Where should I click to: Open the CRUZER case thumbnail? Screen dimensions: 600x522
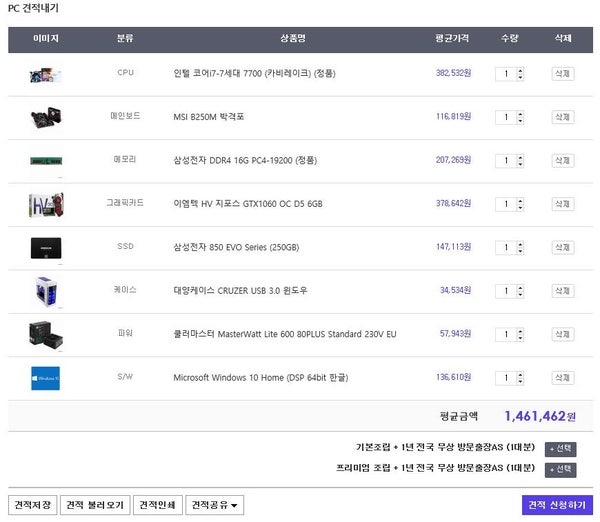tap(46, 292)
